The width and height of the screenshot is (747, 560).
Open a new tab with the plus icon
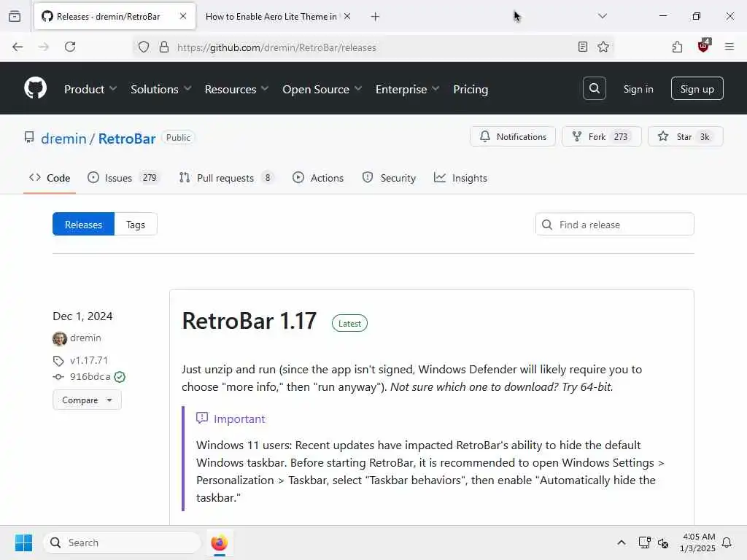point(375,17)
